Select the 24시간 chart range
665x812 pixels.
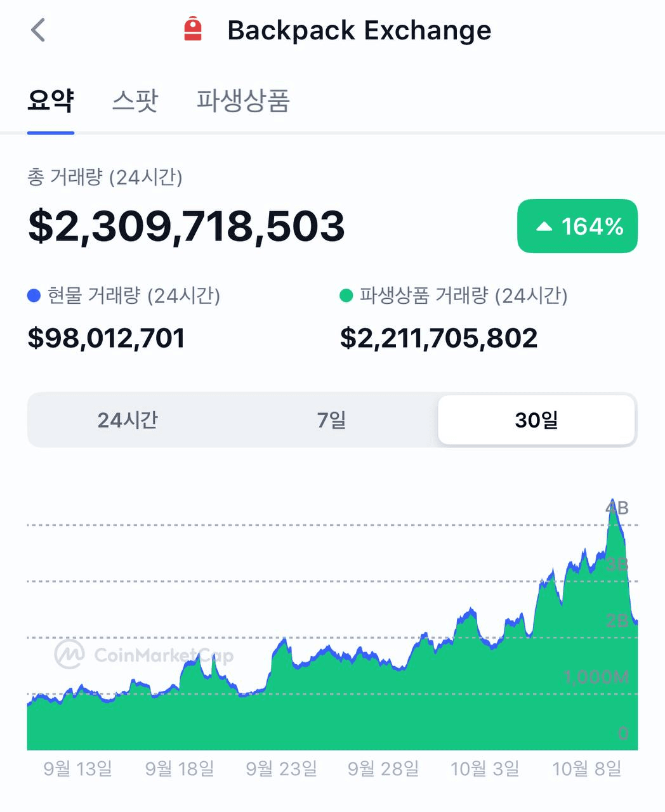tap(128, 420)
